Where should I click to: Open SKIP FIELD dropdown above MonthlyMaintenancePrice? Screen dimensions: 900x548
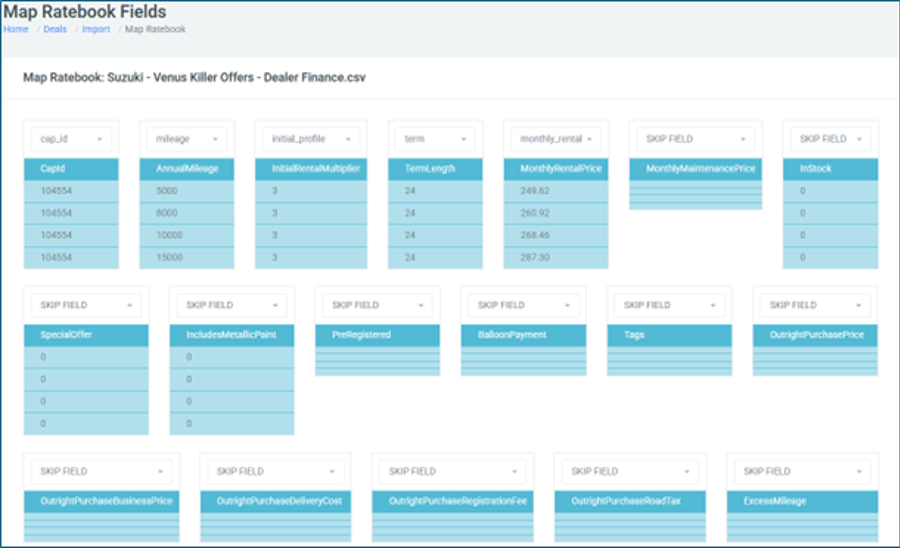695,139
